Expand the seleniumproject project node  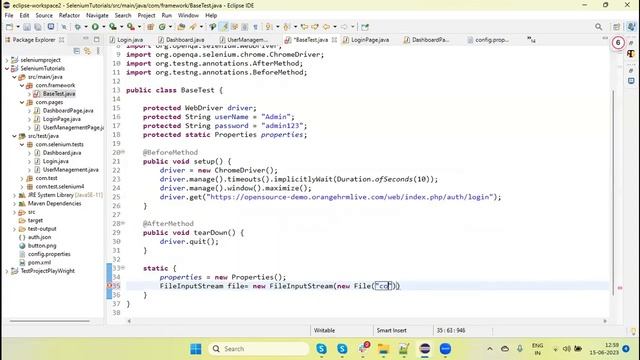point(7,60)
